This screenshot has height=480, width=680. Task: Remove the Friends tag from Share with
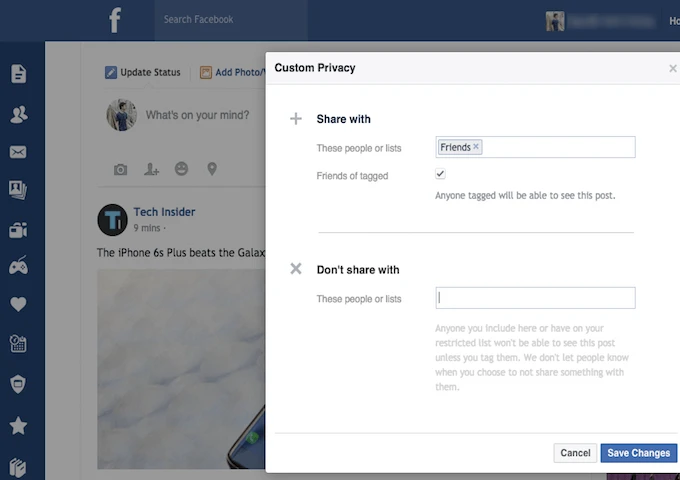pos(476,147)
